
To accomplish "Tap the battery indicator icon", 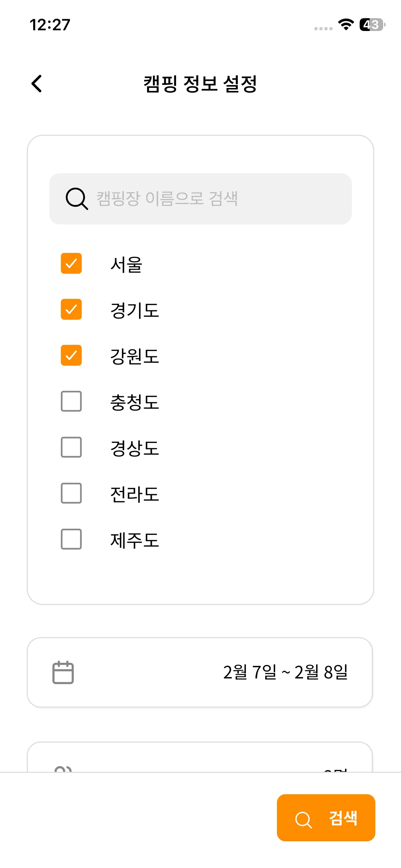I will coord(372,25).
